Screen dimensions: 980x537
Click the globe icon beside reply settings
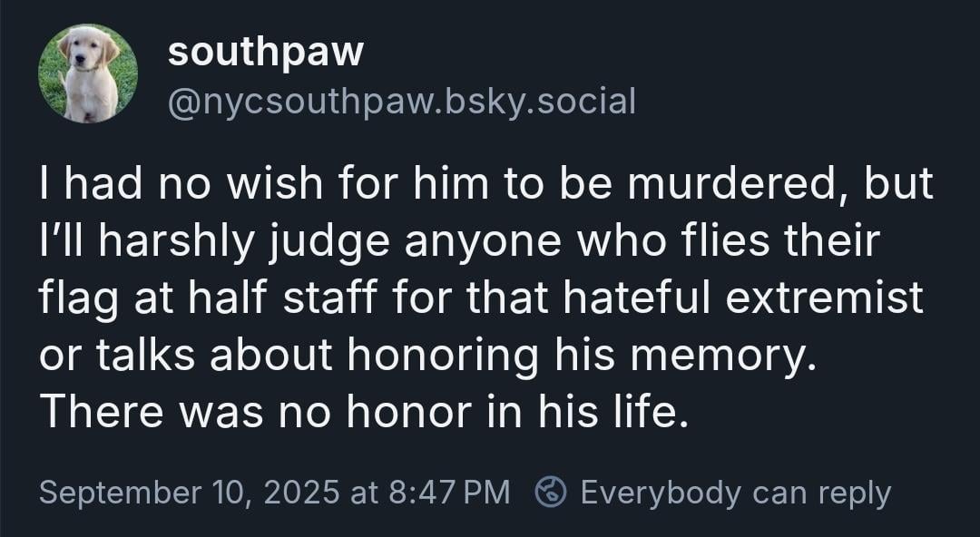coord(551,492)
